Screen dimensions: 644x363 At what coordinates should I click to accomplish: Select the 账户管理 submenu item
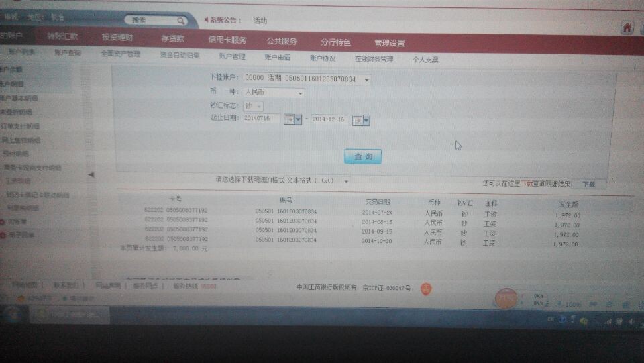(x=232, y=56)
